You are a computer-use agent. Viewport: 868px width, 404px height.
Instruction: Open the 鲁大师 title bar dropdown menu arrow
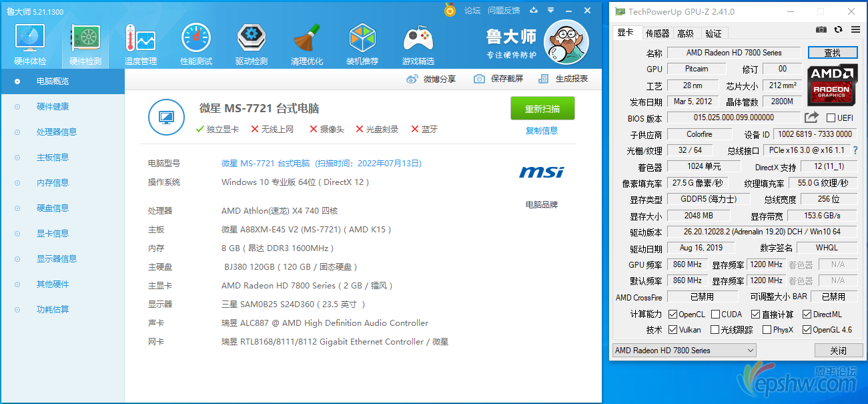pos(550,11)
